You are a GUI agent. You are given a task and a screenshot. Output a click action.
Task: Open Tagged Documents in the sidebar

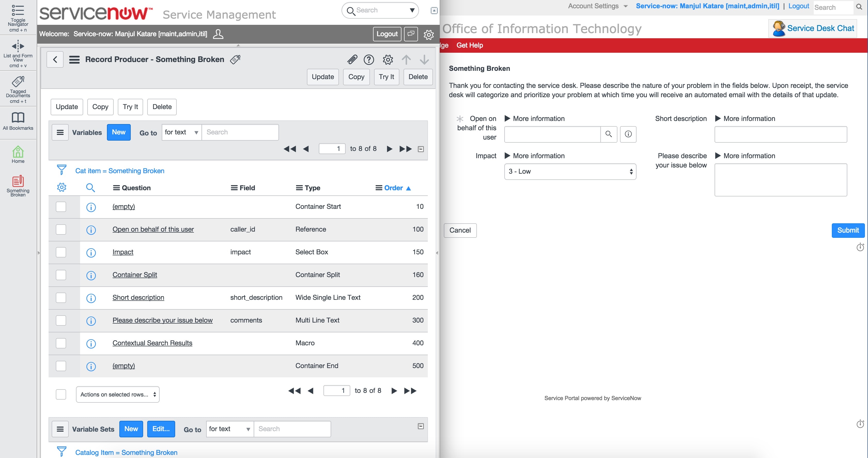[18, 82]
